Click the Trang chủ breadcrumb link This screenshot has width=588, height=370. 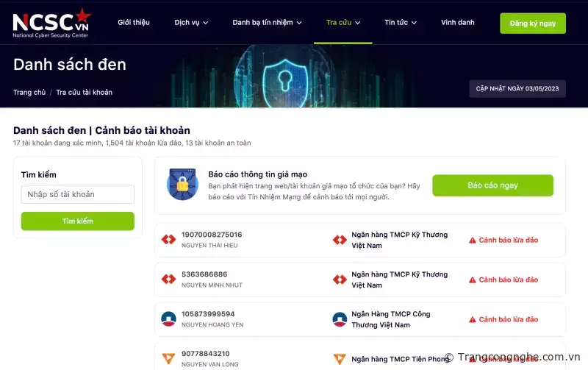pyautogui.click(x=29, y=92)
